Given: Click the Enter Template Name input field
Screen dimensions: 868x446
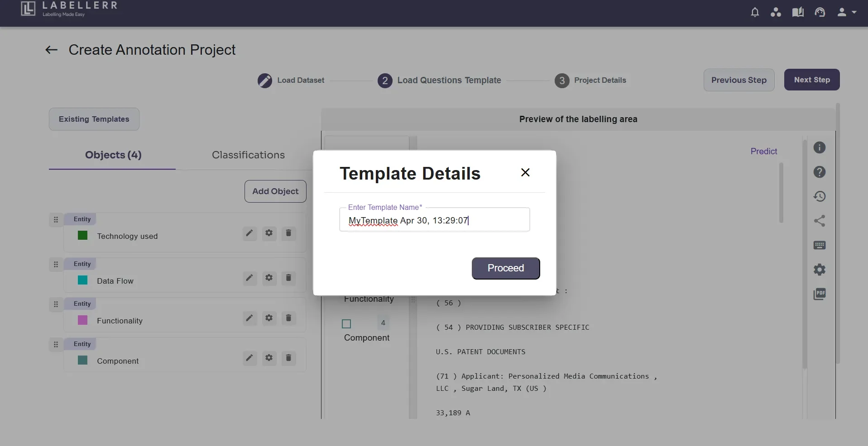Looking at the screenshot, I should click(434, 220).
